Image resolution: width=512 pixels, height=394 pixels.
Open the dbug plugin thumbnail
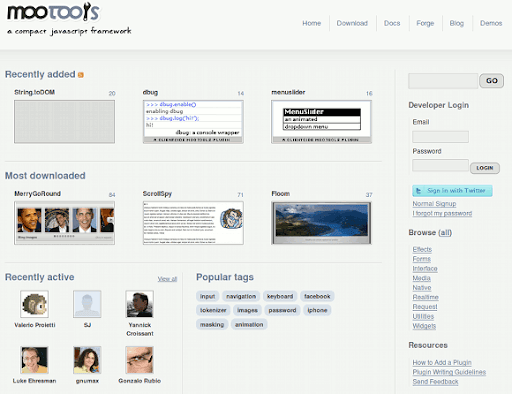pos(193,122)
